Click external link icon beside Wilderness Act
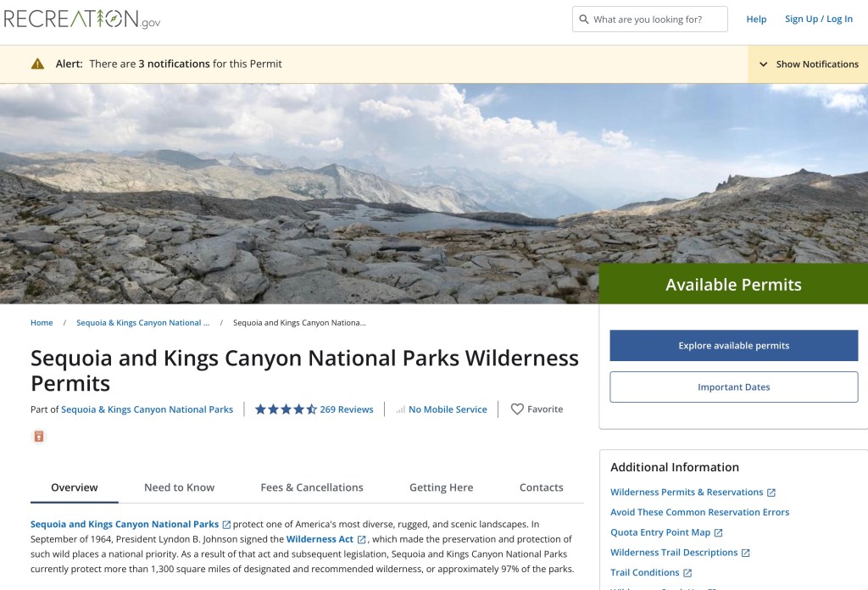 click(x=362, y=539)
